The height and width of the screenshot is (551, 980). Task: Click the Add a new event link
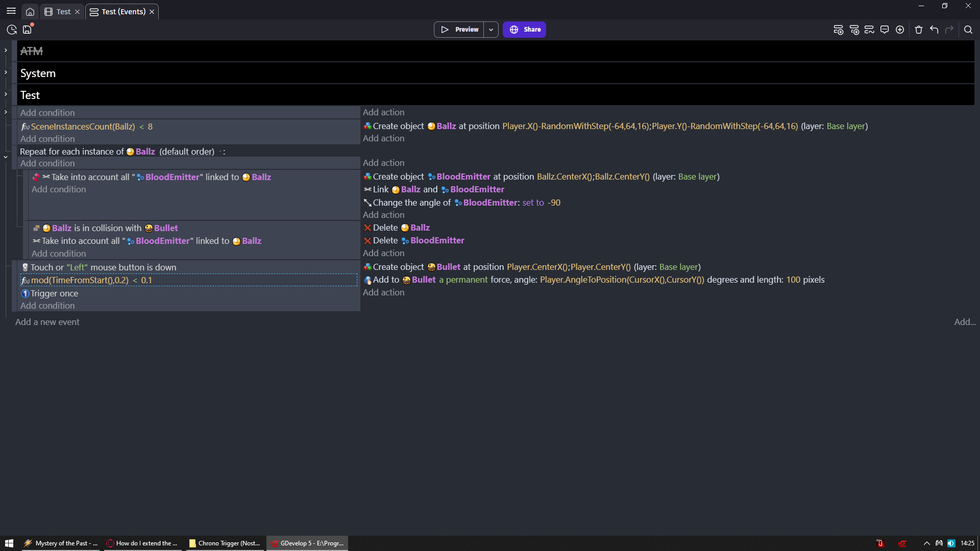click(x=47, y=322)
